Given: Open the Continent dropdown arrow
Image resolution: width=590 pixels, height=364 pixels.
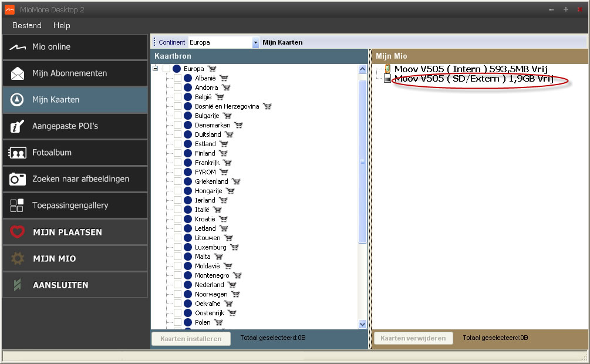Looking at the screenshot, I should [x=255, y=42].
